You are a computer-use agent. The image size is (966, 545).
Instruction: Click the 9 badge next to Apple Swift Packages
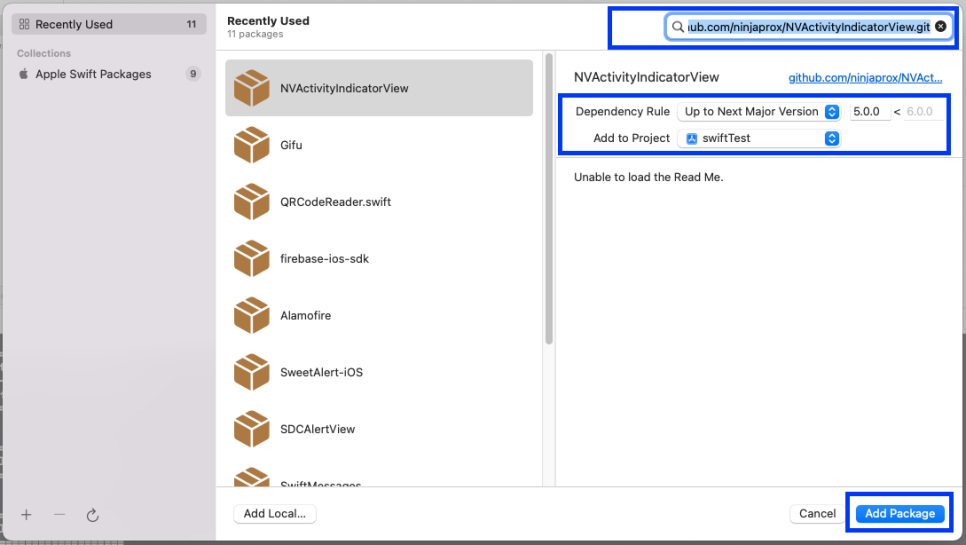[193, 74]
